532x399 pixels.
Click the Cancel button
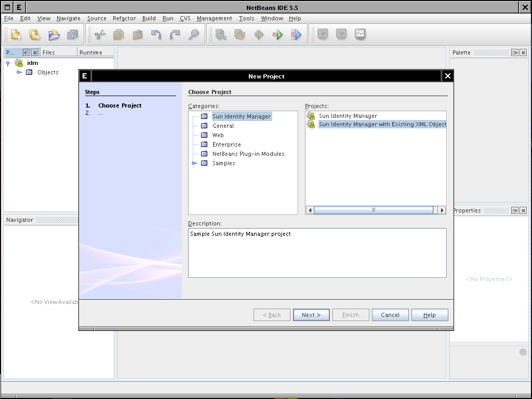(x=390, y=315)
